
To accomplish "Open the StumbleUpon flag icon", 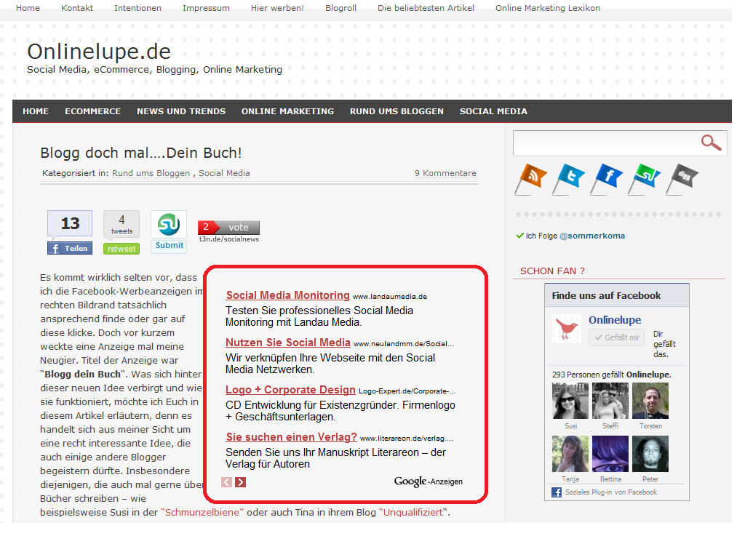I will pos(645,178).
